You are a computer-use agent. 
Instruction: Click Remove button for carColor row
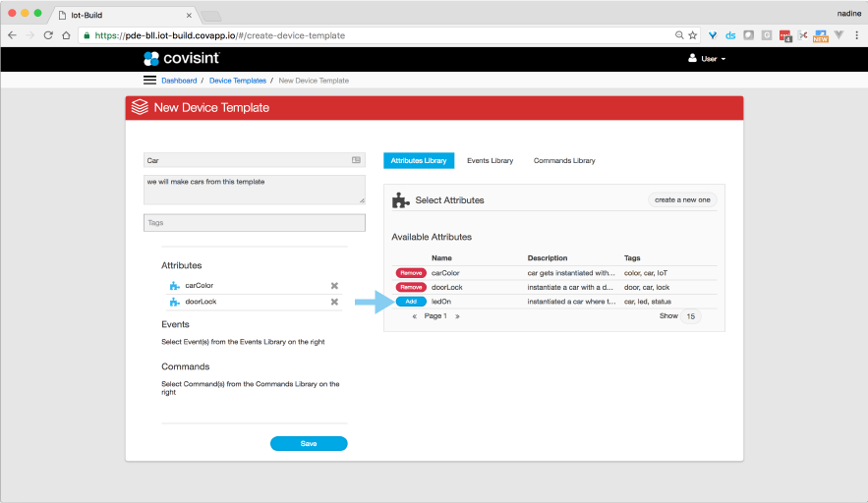click(411, 272)
